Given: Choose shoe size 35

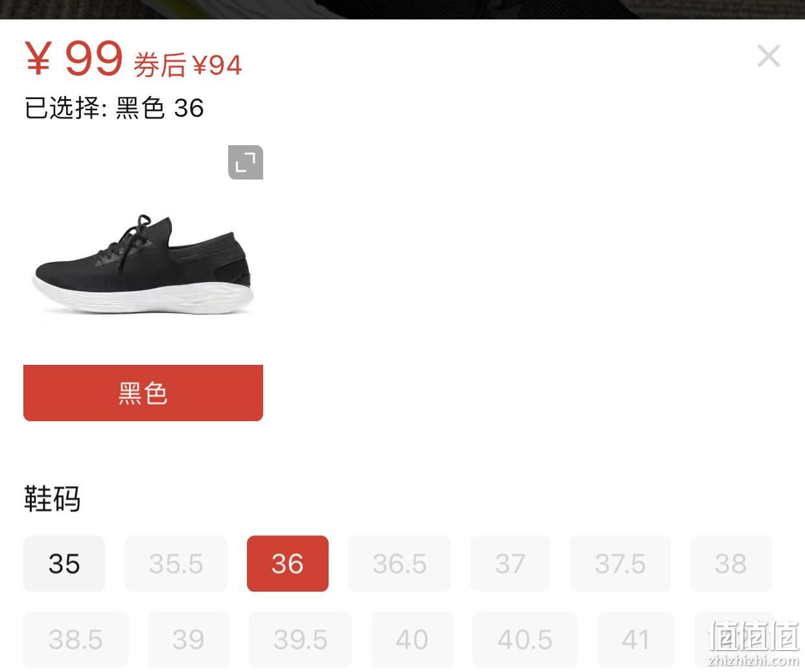Looking at the screenshot, I should (x=64, y=564).
